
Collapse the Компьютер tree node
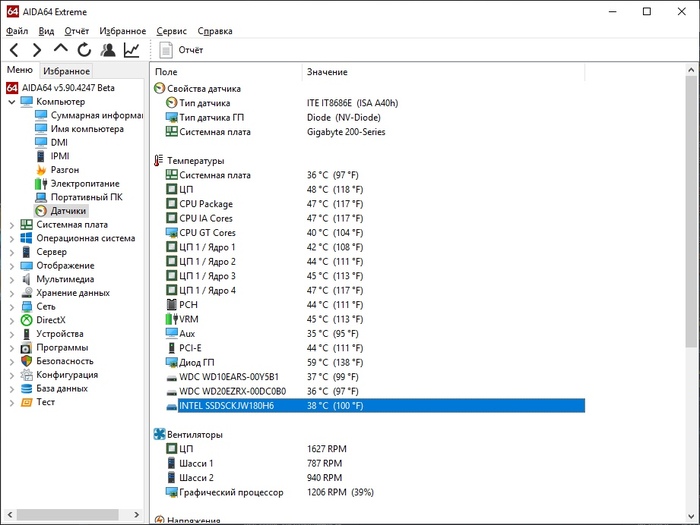click(x=12, y=102)
